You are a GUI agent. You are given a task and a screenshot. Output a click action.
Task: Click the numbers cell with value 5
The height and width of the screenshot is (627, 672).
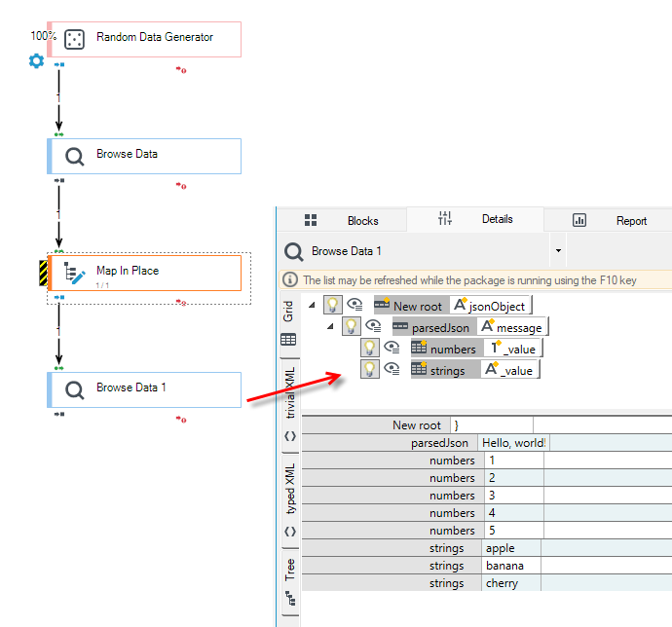point(514,531)
